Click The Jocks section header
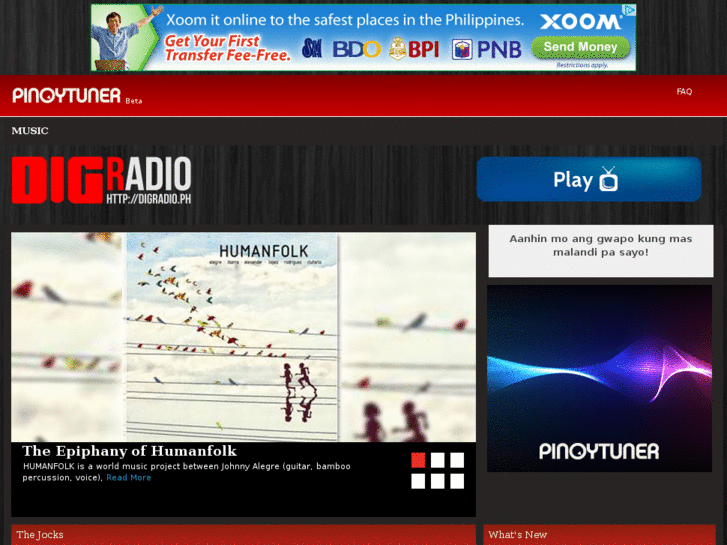 pyautogui.click(x=243, y=535)
